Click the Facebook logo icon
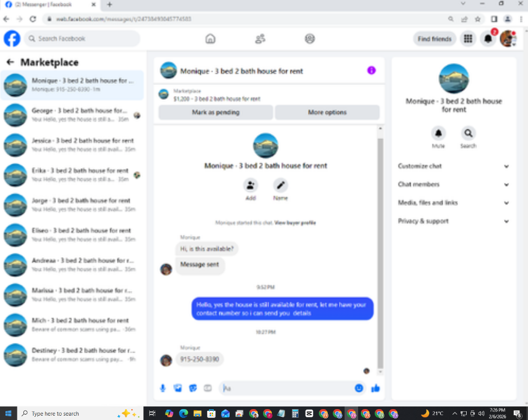528x420 pixels. coord(12,39)
